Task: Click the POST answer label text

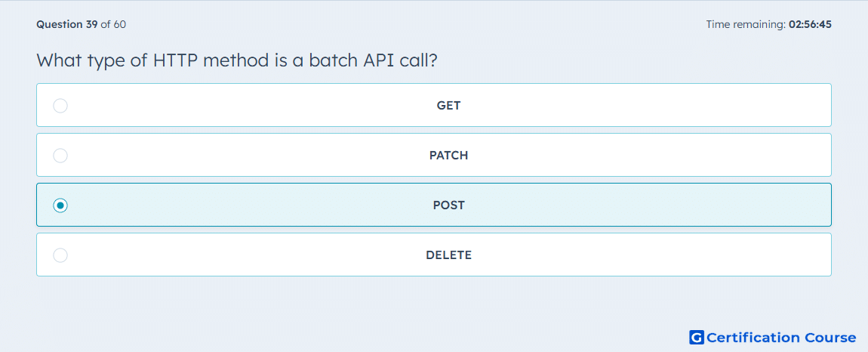Action: pos(448,205)
